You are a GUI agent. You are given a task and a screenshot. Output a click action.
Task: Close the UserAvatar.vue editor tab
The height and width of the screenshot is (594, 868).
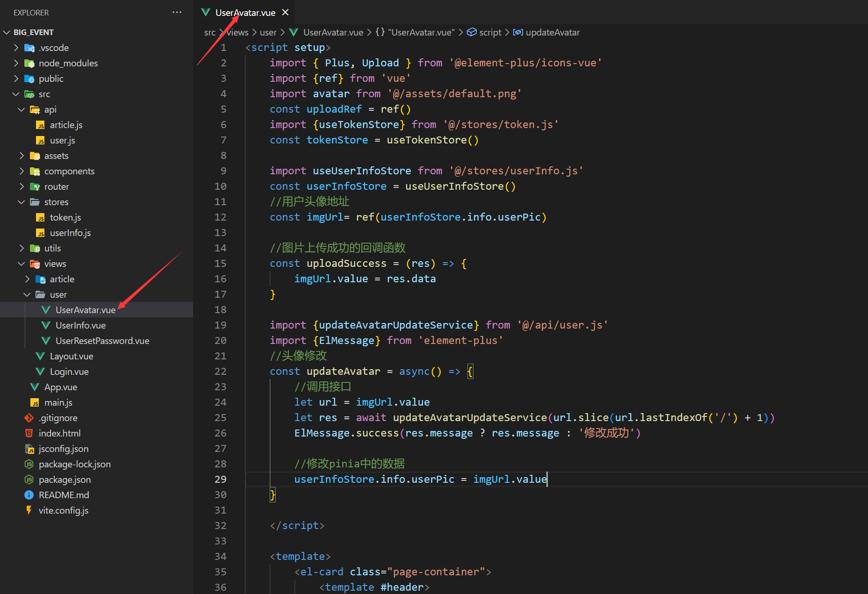[x=285, y=13]
